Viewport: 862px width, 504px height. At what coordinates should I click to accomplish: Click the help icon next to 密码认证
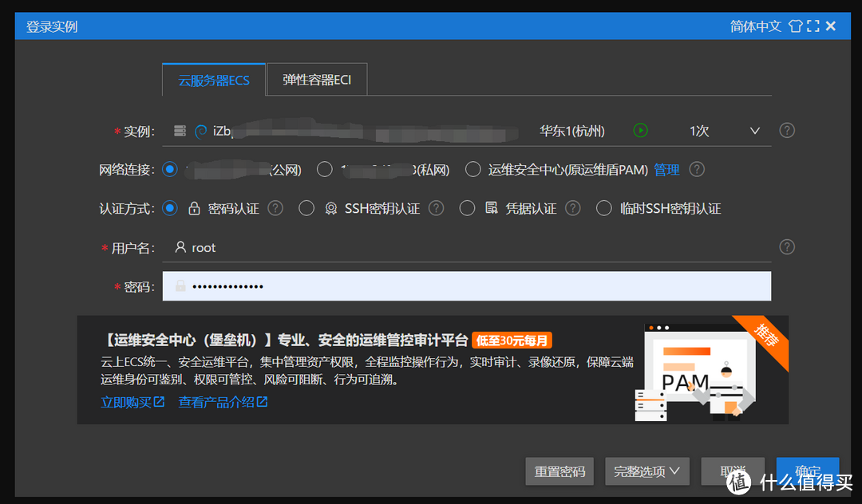tap(275, 207)
